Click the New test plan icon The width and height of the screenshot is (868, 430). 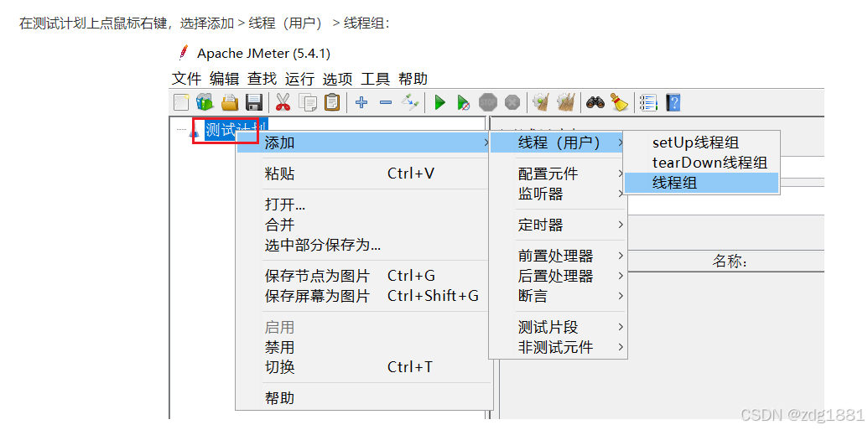[181, 102]
